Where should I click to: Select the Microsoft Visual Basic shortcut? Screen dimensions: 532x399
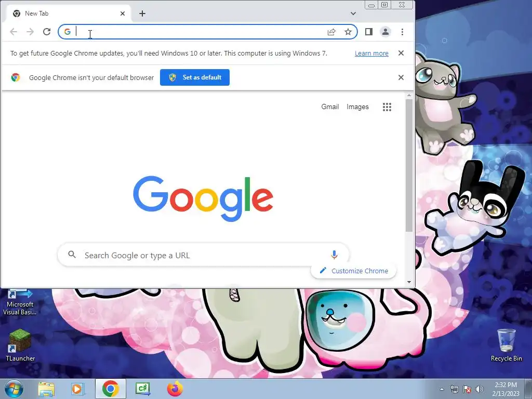click(20, 302)
